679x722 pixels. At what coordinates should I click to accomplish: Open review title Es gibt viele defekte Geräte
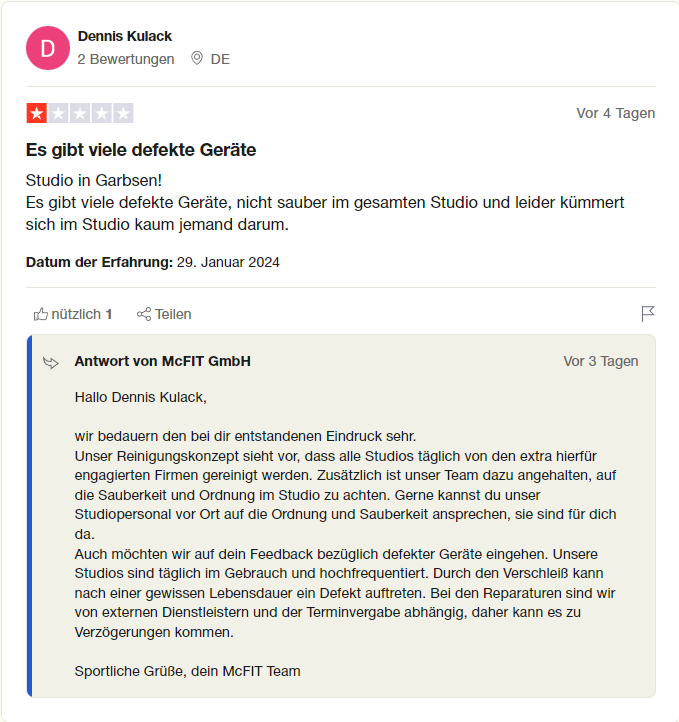(x=141, y=150)
